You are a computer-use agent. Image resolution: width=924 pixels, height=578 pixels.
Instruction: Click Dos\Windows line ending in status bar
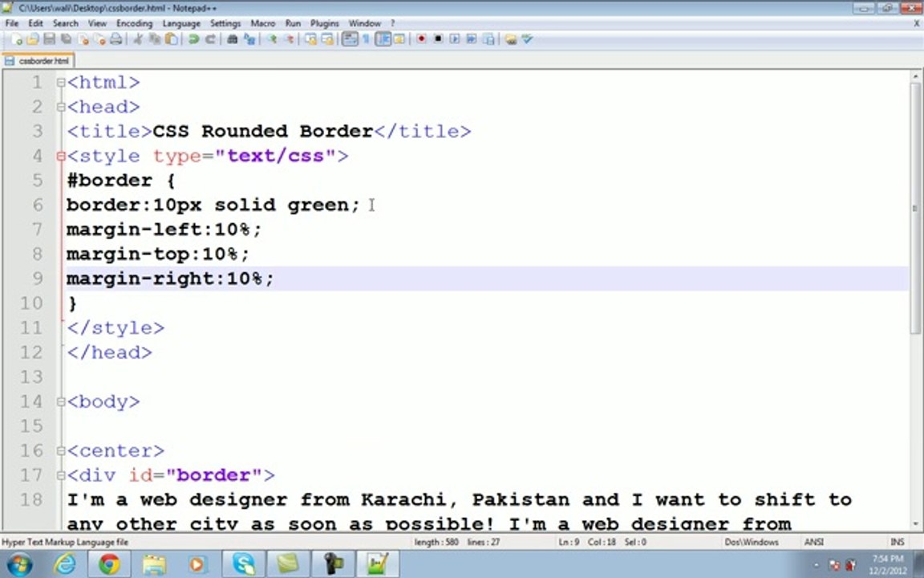point(752,542)
